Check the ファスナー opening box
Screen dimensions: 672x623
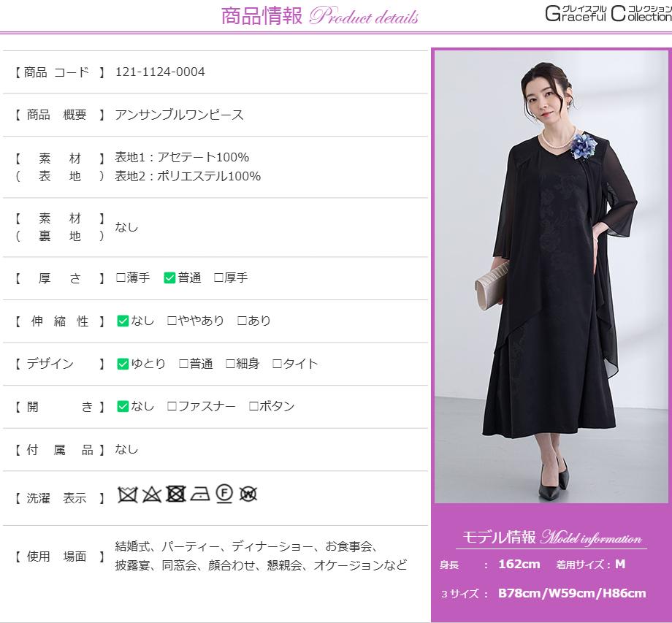[172, 406]
